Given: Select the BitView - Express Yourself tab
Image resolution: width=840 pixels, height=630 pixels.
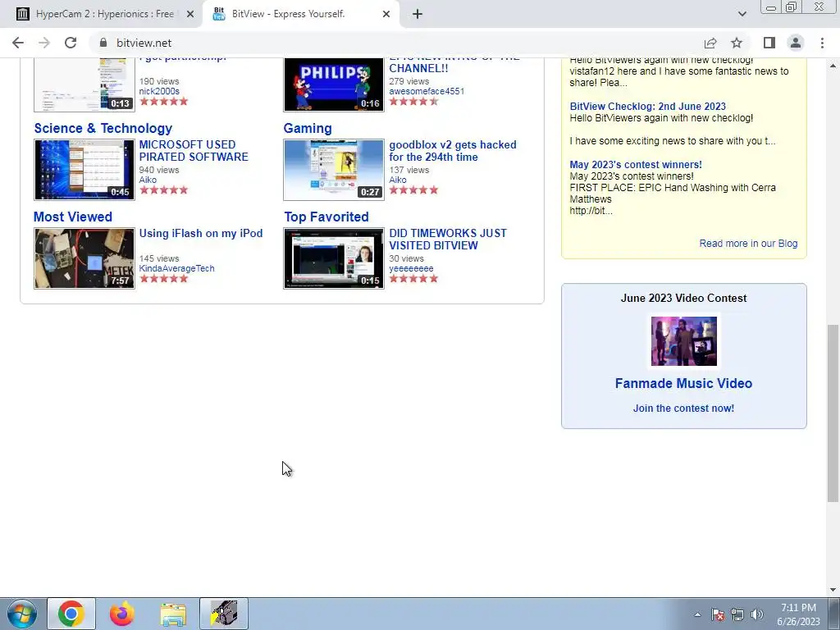Looking at the screenshot, I should [300, 14].
